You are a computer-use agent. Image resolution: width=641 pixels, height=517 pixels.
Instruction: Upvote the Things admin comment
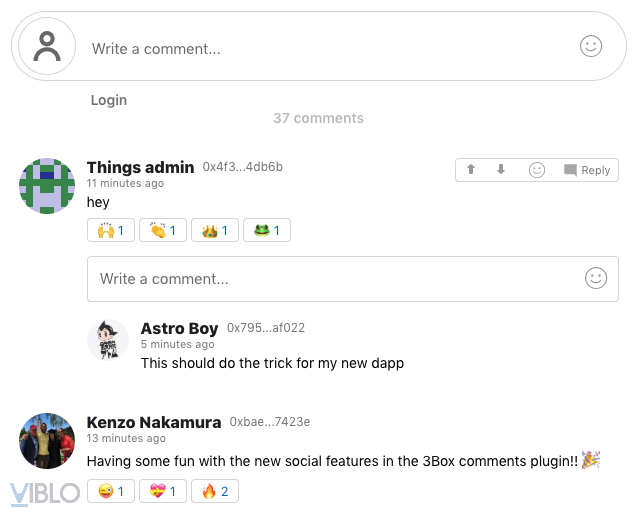[x=473, y=170]
